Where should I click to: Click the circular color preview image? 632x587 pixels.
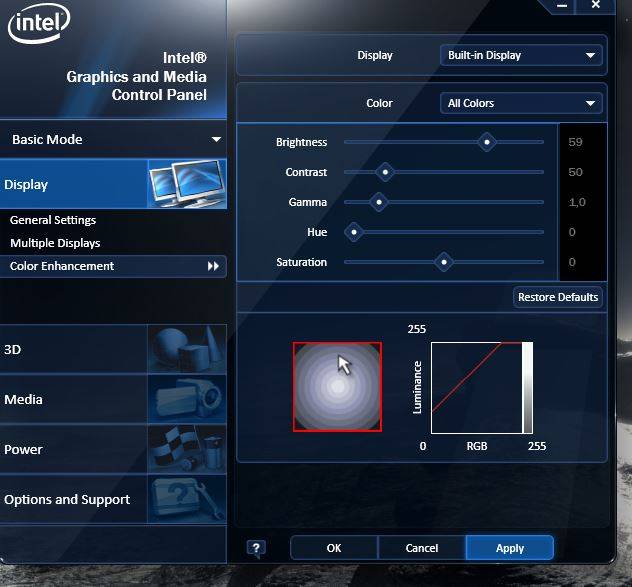click(x=337, y=387)
